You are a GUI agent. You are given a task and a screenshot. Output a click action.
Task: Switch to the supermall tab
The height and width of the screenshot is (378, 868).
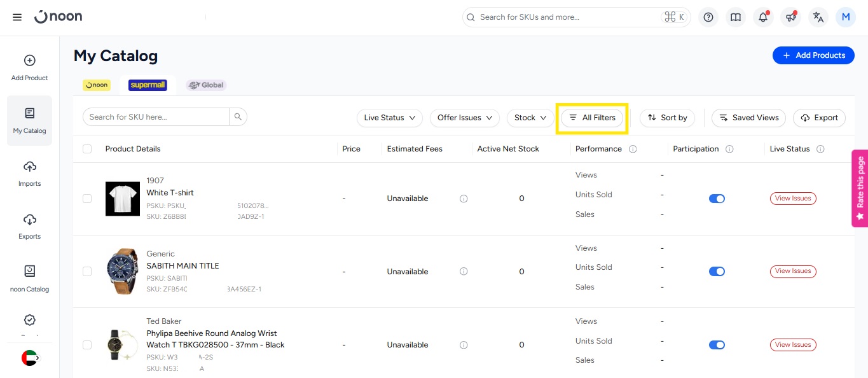click(148, 85)
